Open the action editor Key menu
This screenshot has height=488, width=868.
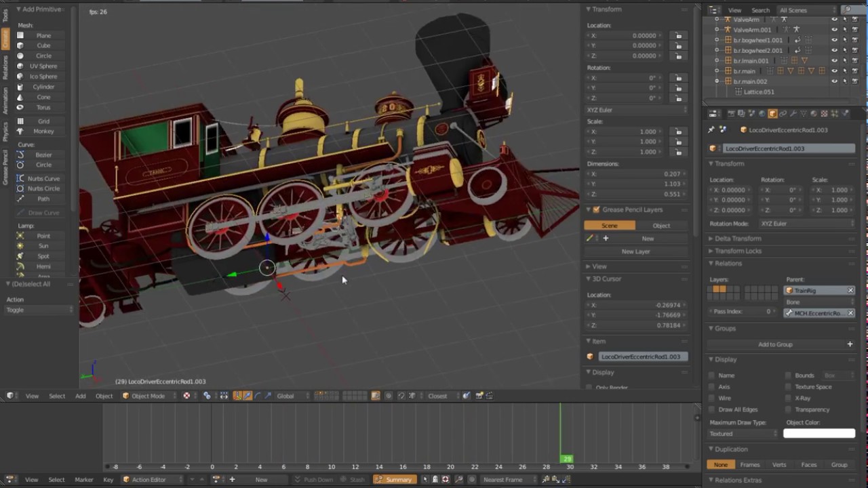tap(108, 479)
